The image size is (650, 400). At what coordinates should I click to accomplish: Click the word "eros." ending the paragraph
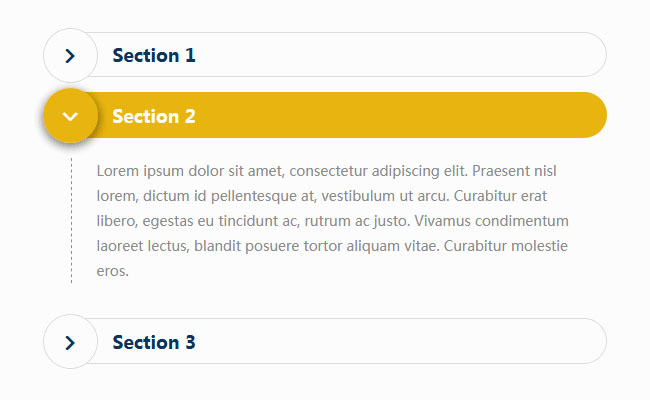point(113,271)
